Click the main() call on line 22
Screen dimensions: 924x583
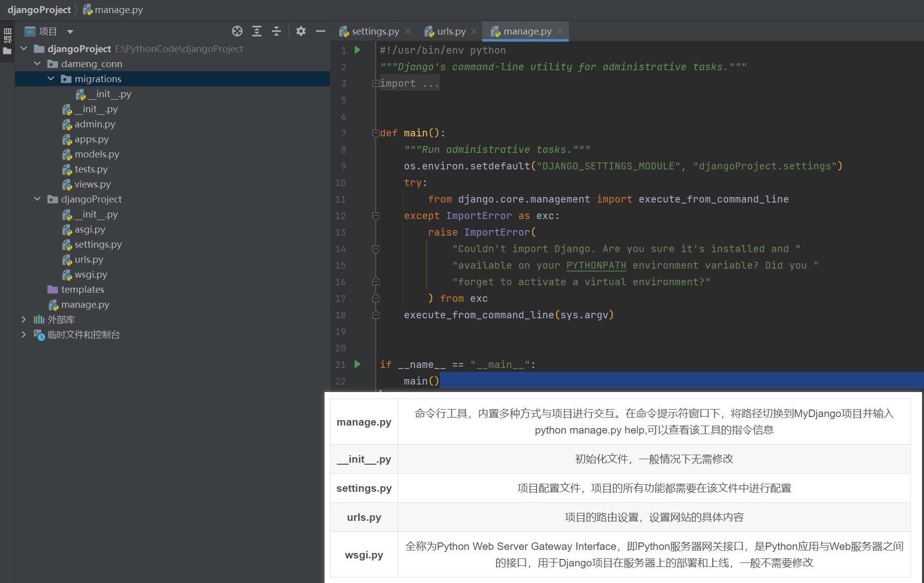click(421, 381)
